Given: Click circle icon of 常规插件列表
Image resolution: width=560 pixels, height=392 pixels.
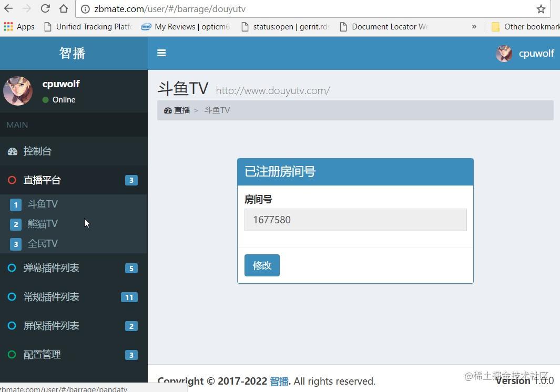Looking at the screenshot, I should tap(12, 297).
